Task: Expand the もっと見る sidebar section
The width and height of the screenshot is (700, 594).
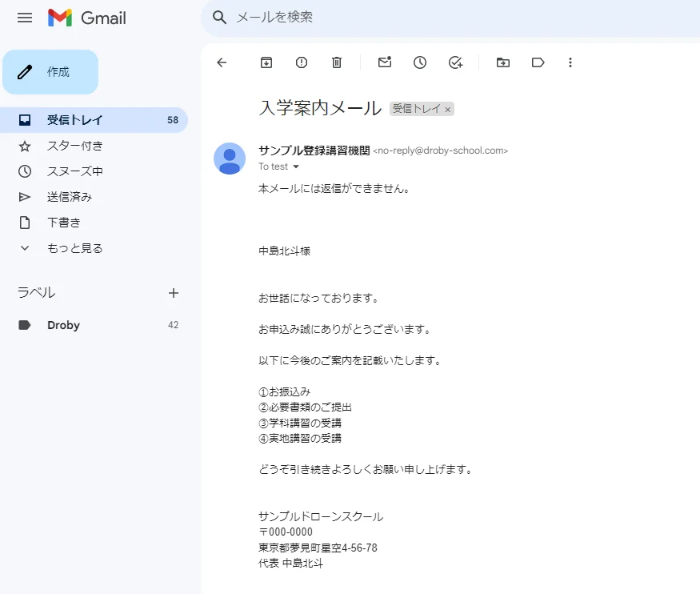Action: [74, 248]
